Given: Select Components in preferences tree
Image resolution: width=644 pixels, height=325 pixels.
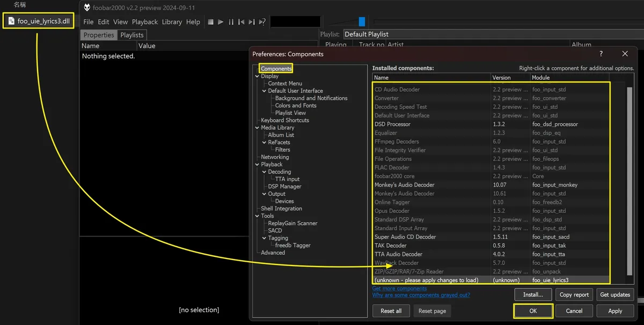Looking at the screenshot, I should (276, 69).
